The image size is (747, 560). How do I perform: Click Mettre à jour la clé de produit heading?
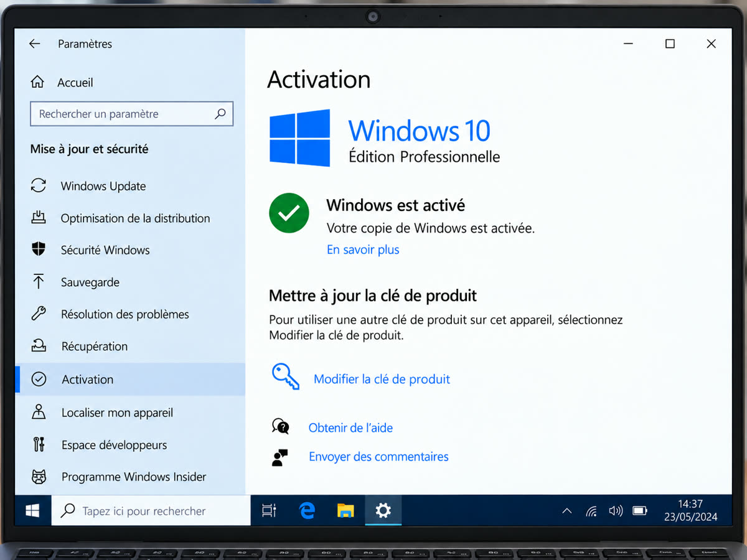tap(373, 295)
